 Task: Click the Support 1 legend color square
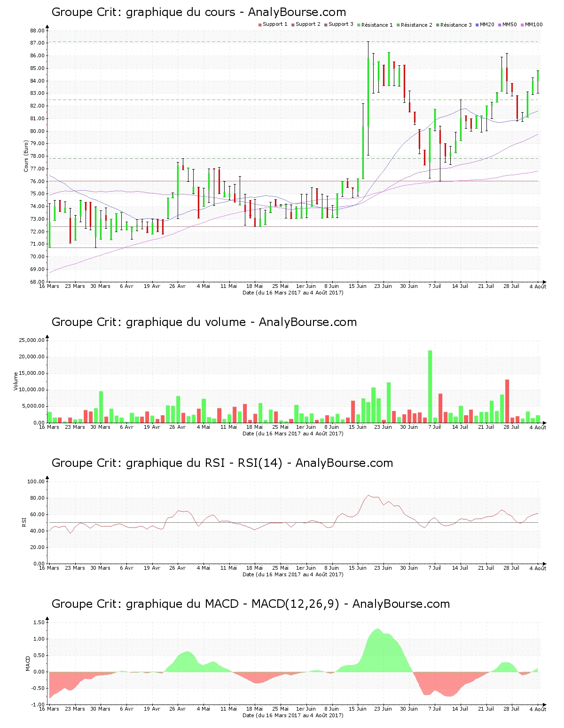point(260,24)
